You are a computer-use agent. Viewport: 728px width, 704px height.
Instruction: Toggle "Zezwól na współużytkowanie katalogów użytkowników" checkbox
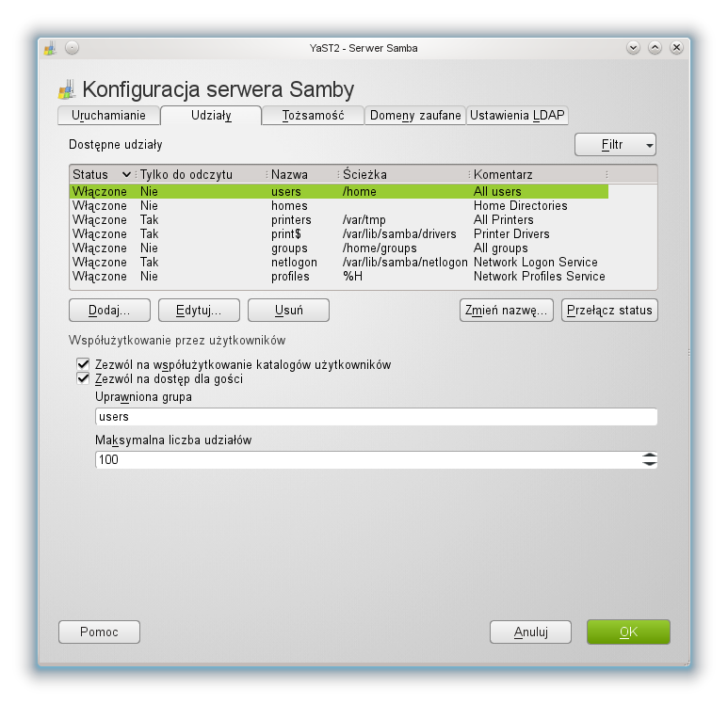pyautogui.click(x=83, y=364)
